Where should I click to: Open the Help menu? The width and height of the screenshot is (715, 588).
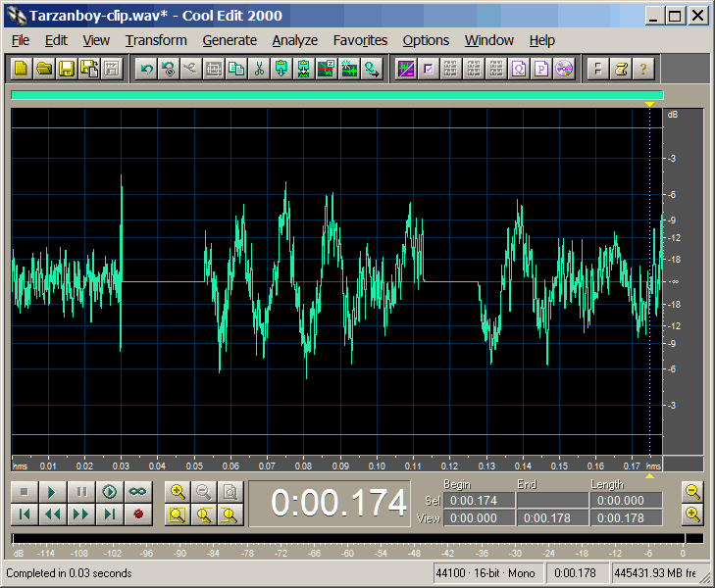tap(541, 40)
